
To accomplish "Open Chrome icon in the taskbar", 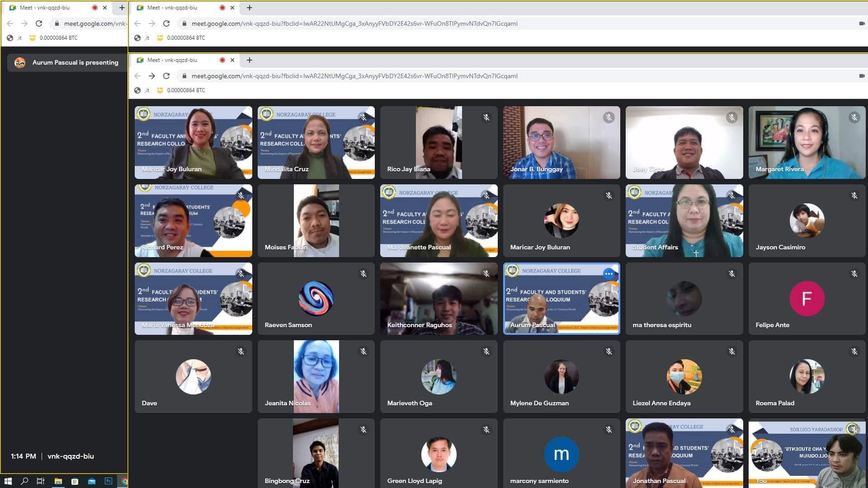I will (x=124, y=481).
